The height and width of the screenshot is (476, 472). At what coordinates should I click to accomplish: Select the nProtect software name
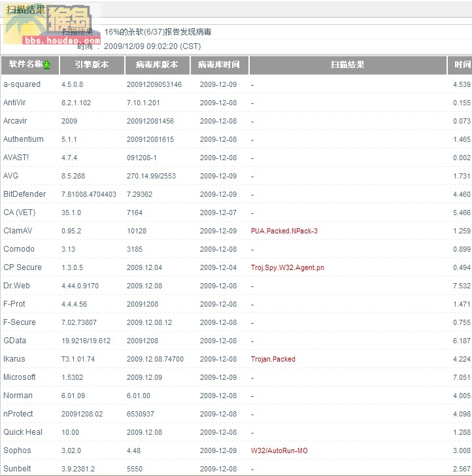[x=18, y=414]
